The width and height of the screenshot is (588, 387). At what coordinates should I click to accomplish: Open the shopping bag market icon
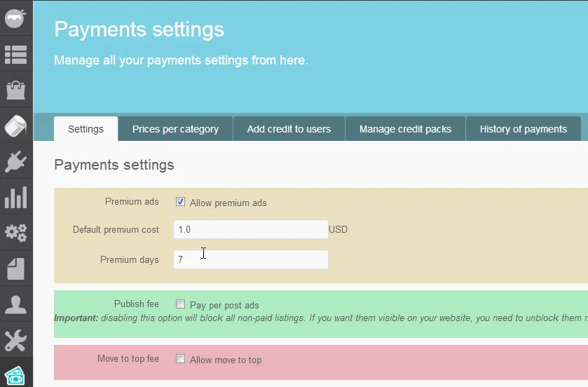[15, 90]
